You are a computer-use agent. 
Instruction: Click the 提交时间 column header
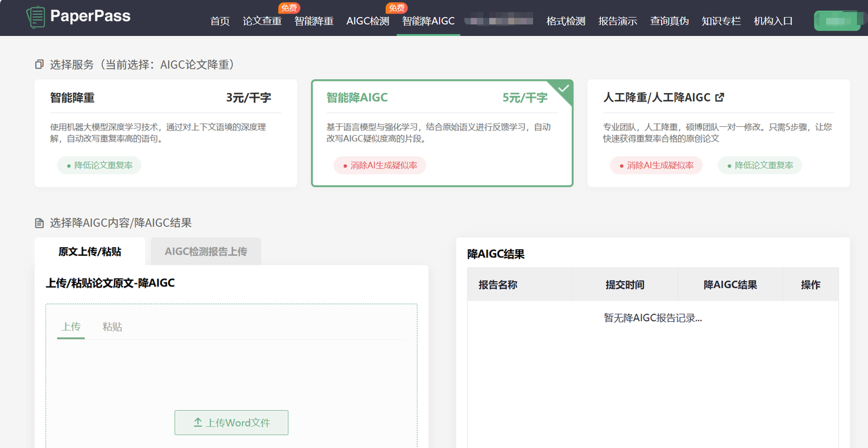coord(625,284)
